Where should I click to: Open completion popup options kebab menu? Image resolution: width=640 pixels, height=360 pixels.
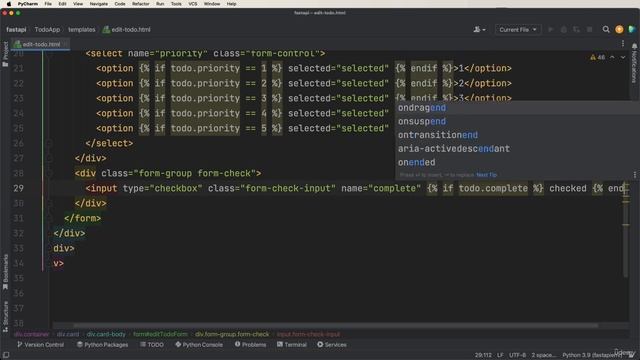point(635,175)
